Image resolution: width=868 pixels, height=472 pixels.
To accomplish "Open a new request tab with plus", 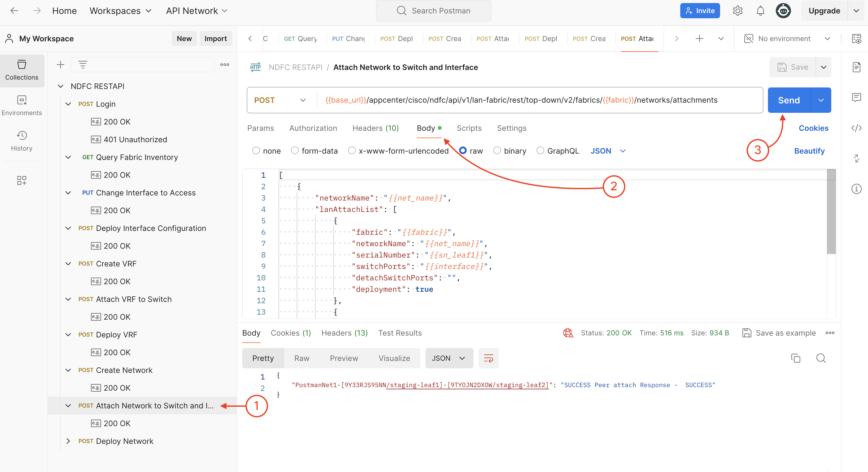I will point(700,39).
